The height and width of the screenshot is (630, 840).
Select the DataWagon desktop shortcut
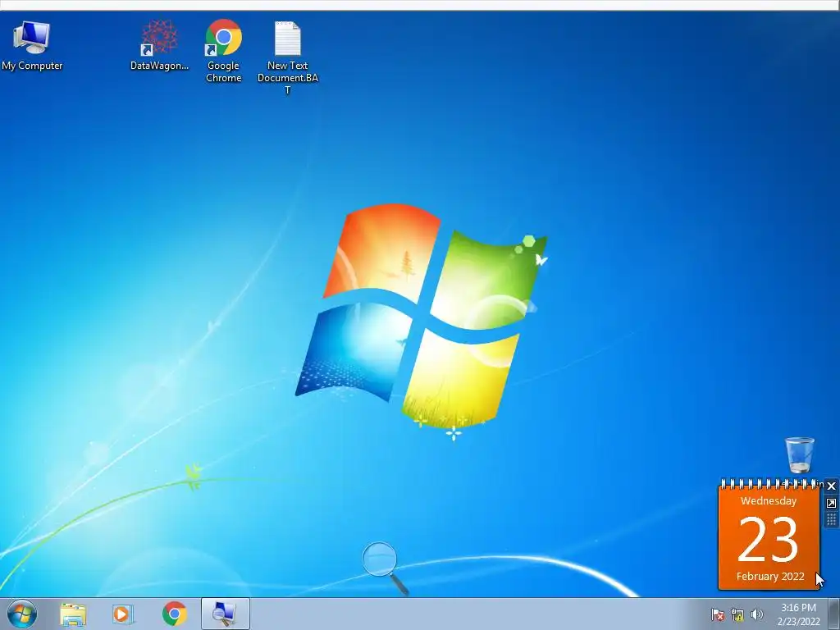coord(159,46)
